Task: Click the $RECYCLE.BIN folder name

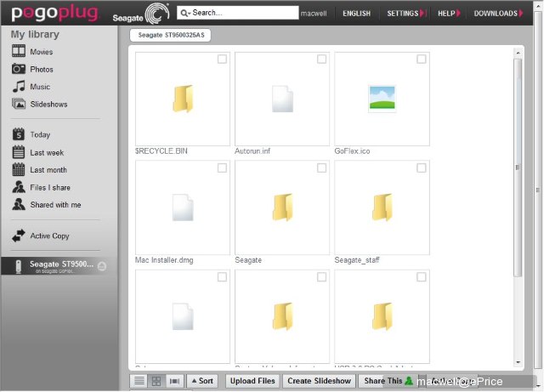Action: coord(161,151)
